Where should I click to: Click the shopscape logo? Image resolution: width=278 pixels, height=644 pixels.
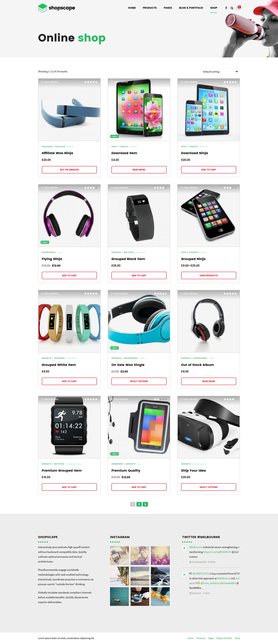[57, 8]
